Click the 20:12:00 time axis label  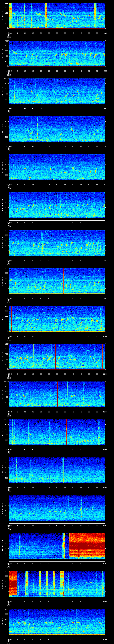(9, 450)
